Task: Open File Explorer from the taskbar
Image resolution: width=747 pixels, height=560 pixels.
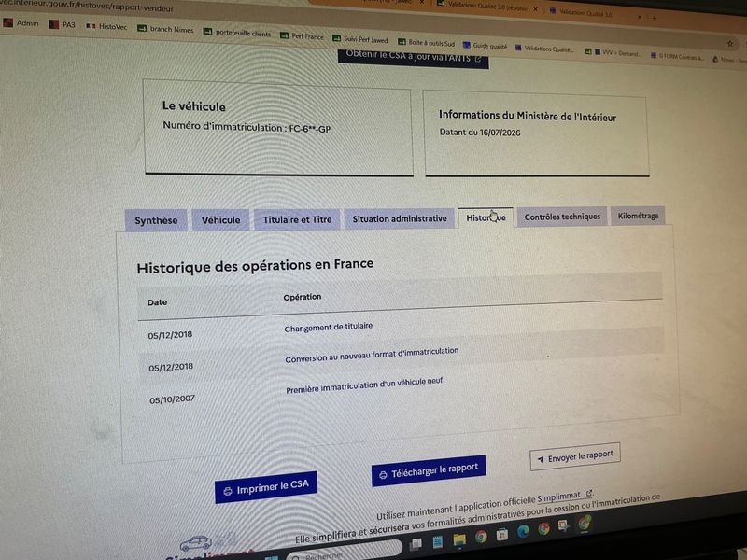Action: (x=459, y=539)
